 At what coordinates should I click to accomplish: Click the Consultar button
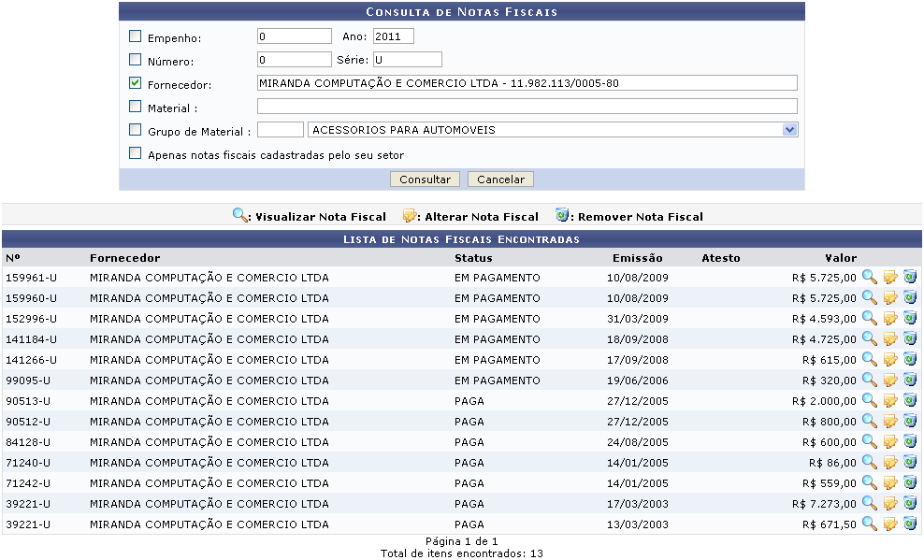(x=425, y=179)
